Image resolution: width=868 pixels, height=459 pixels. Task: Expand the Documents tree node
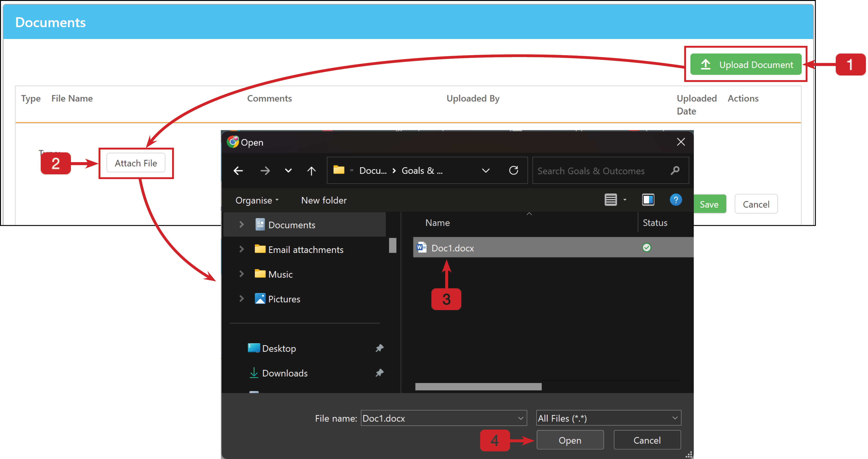(241, 225)
